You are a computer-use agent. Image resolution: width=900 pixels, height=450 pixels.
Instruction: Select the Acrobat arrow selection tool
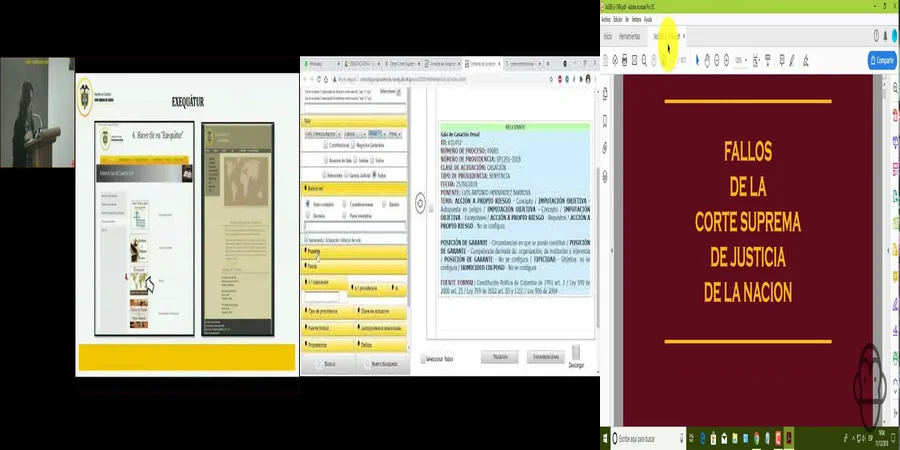697,60
